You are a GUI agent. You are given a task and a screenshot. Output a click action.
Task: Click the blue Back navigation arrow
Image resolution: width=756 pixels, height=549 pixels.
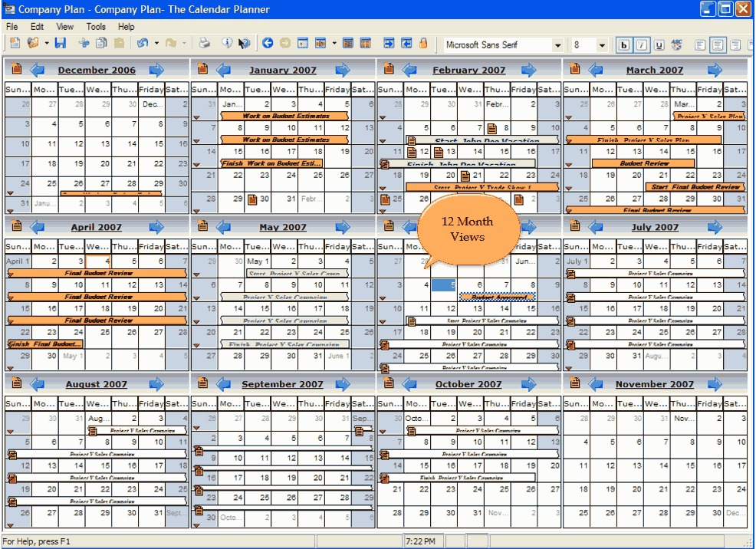point(268,44)
